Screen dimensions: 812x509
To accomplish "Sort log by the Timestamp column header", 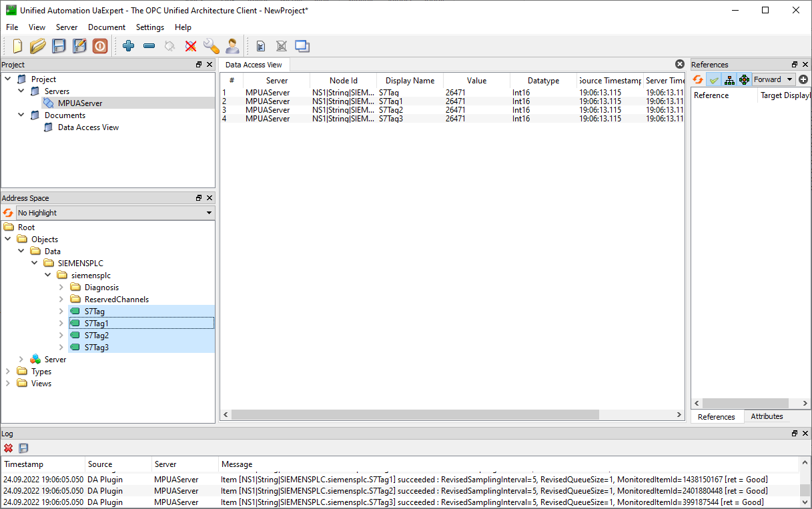I will point(43,464).
